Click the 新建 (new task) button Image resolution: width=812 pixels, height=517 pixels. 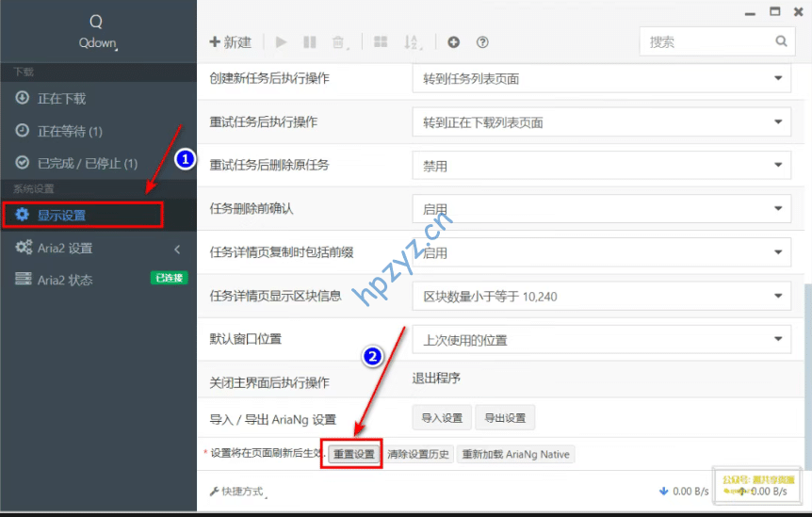click(231, 42)
